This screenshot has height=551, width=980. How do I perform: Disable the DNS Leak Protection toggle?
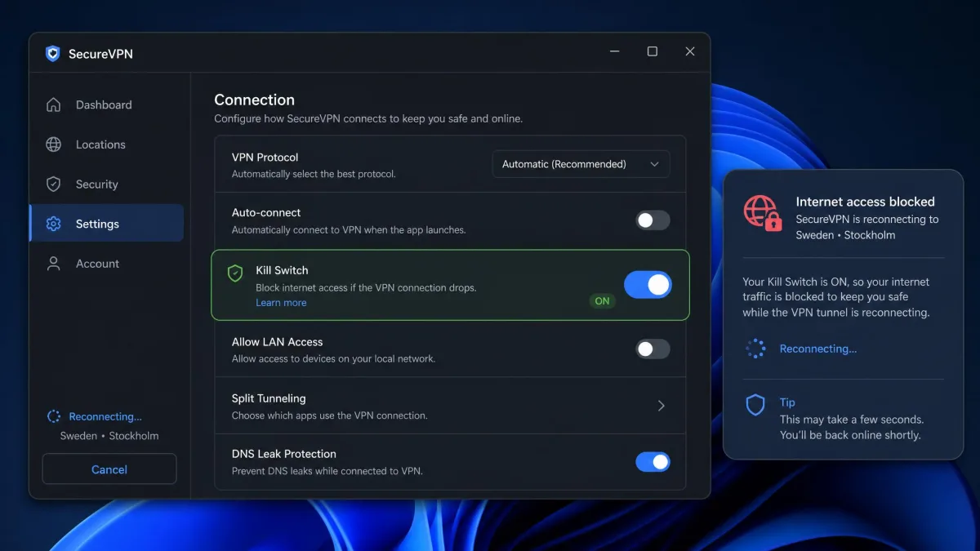(653, 462)
